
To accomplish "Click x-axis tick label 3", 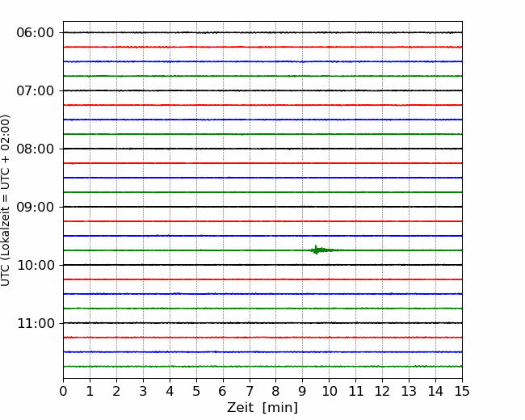I will click(143, 391).
